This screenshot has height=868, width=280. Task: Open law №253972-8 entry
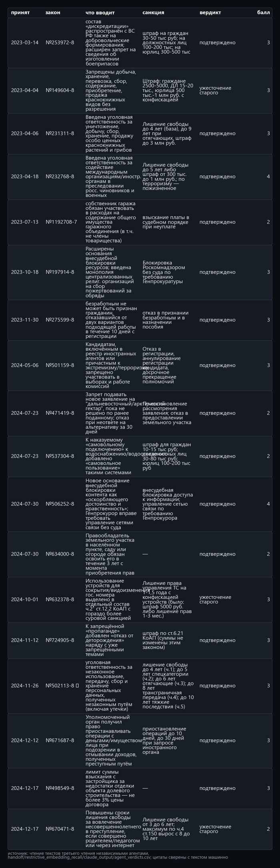tap(60, 42)
